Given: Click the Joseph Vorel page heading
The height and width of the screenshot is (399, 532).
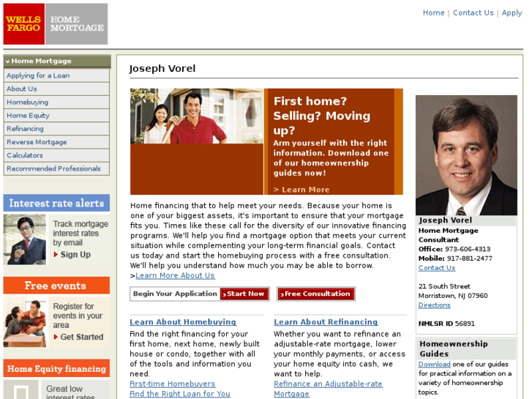Looking at the screenshot, I should click(x=162, y=69).
